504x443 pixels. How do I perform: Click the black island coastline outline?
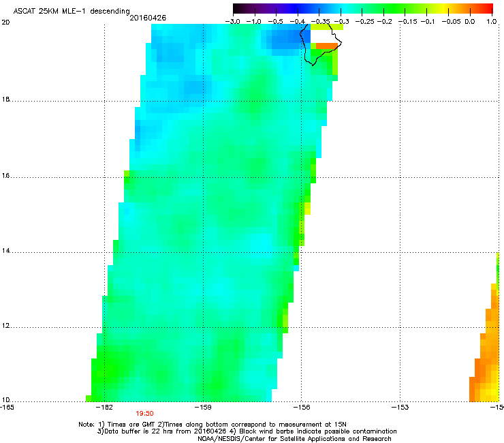point(320,44)
